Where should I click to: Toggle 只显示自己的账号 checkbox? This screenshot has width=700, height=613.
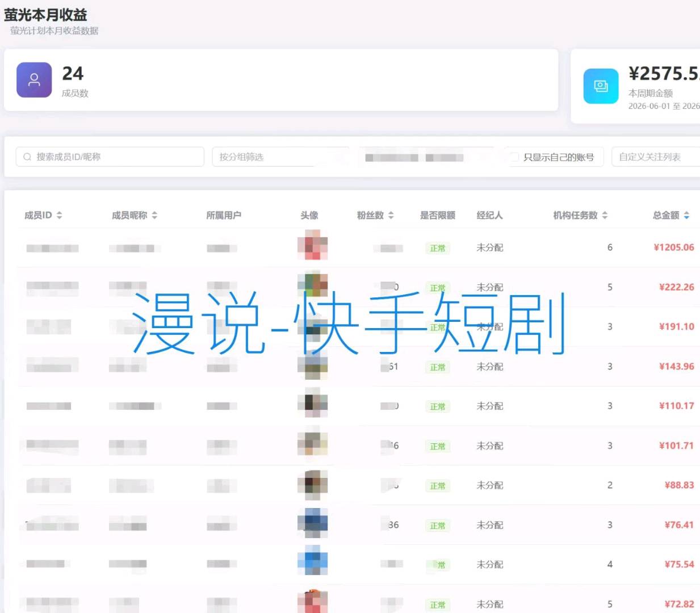coord(514,157)
